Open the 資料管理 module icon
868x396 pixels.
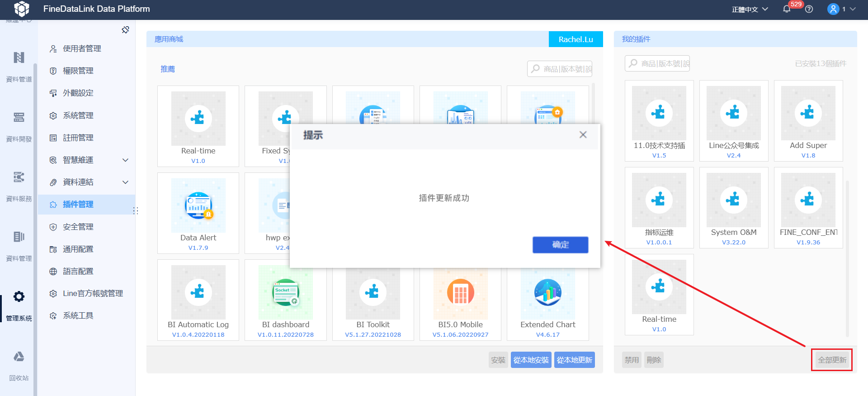19,237
